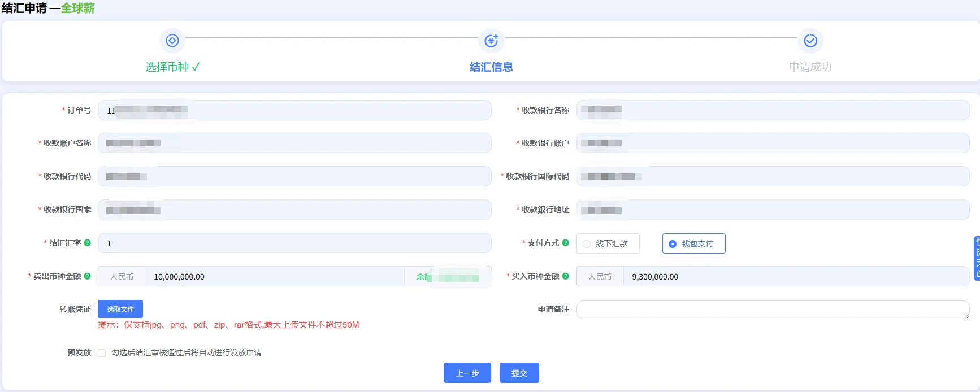Click the 卖出币种金额 amount 10,000,000.00
The image size is (980, 392).
(x=275, y=277)
